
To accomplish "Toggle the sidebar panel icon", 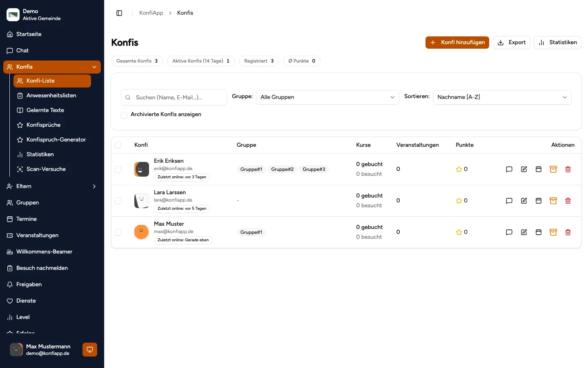I will click(x=119, y=13).
